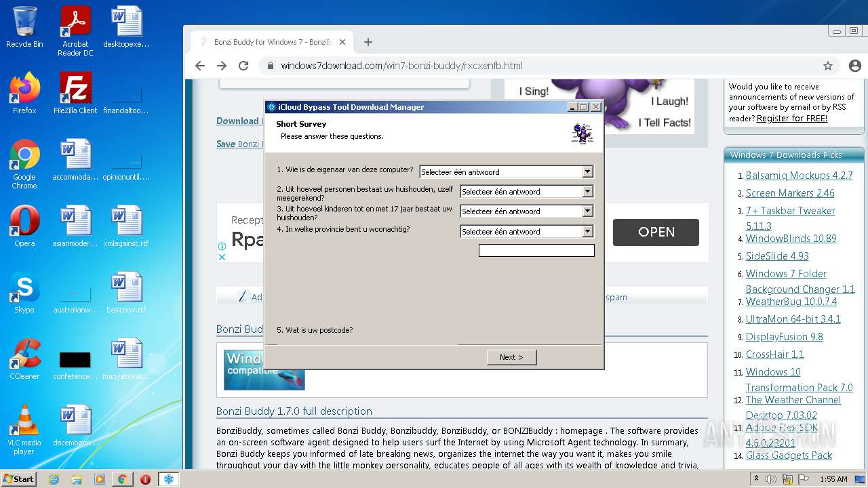Open the SideSlide 4.93 link
This screenshot has width=868, height=488.
tap(777, 256)
